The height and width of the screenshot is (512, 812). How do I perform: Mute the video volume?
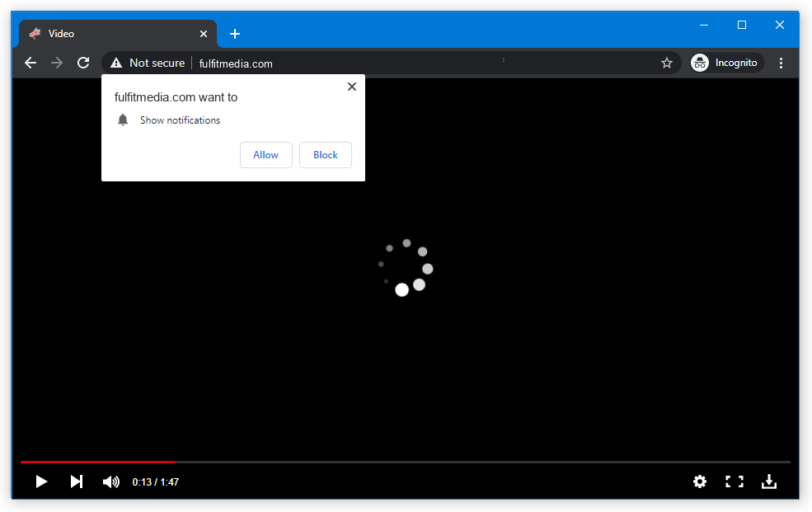[110, 481]
